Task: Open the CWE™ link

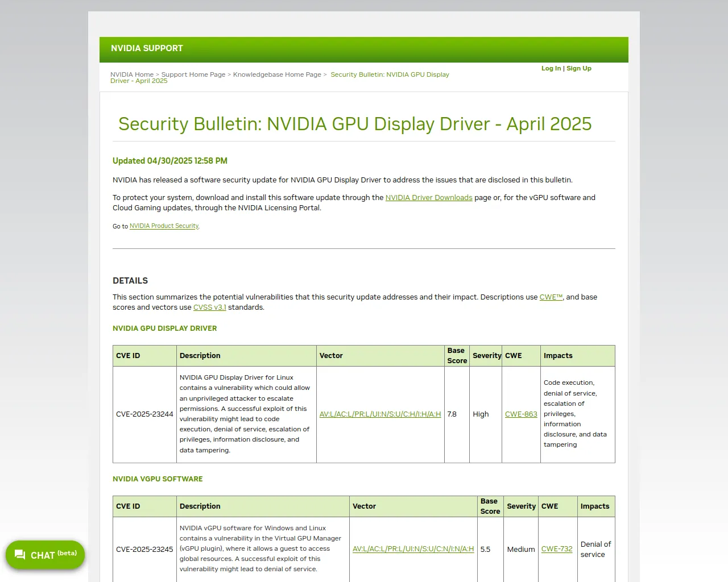Action: click(551, 297)
